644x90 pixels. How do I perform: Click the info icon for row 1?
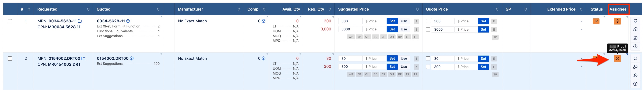tap(635, 46)
